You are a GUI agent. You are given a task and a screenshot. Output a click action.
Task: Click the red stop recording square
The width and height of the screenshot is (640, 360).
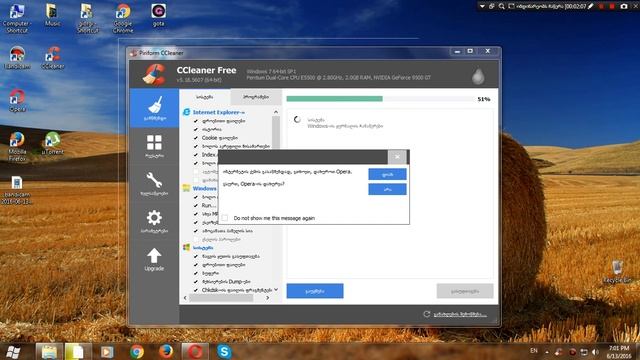click(x=612, y=6)
